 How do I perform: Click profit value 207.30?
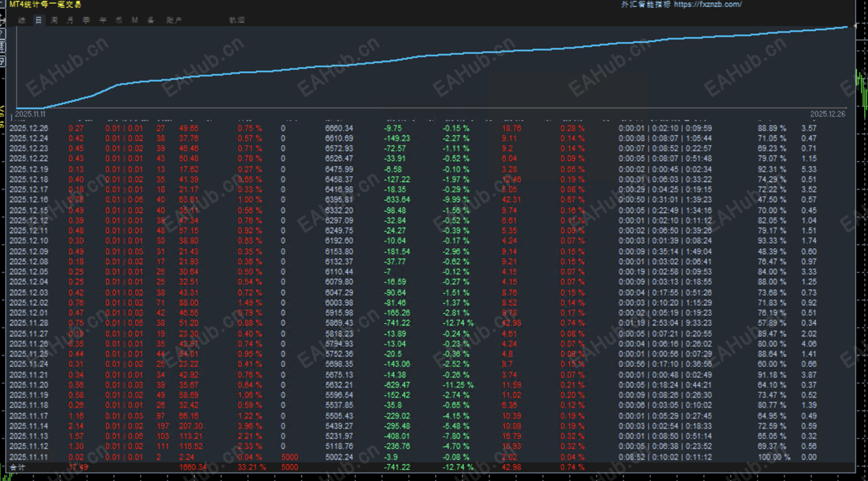pyautogui.click(x=191, y=426)
